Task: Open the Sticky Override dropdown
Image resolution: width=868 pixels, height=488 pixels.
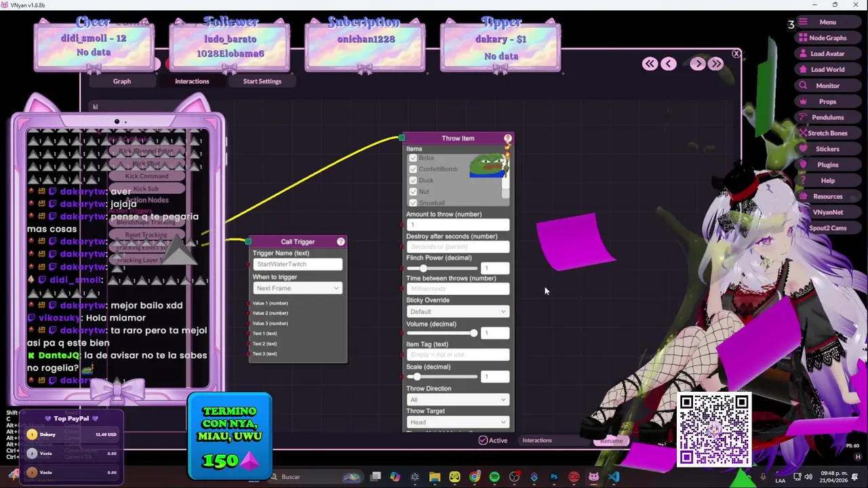Action: [457, 312]
